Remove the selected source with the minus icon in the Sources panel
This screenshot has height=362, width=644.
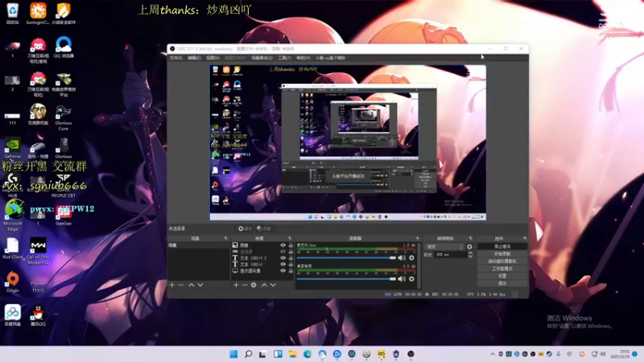(x=245, y=285)
